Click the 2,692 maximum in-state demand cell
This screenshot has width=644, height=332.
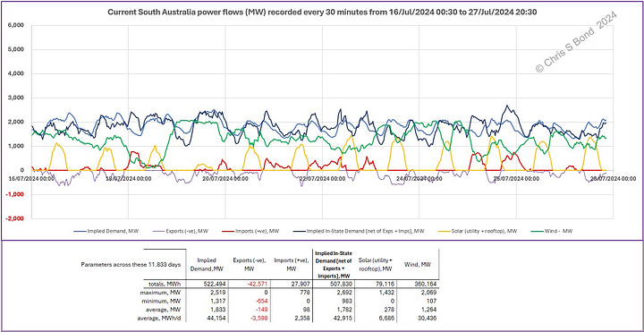[x=344, y=294]
